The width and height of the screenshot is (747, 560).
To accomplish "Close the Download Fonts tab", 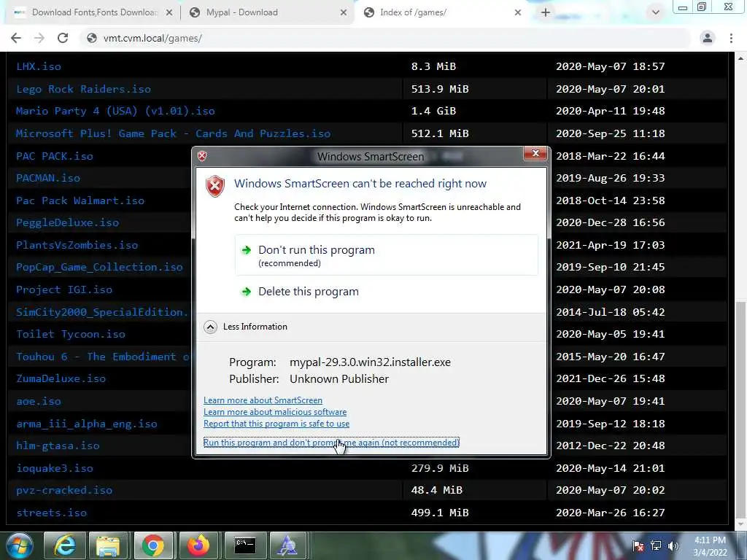I will point(169,12).
